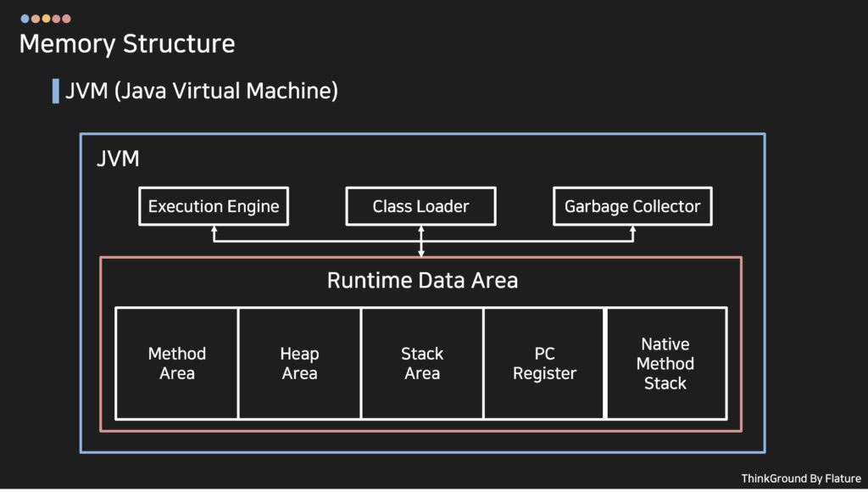The width and height of the screenshot is (868, 492).
Task: Click the arrowhead below Garbage Collector
Action: pyautogui.click(x=632, y=229)
